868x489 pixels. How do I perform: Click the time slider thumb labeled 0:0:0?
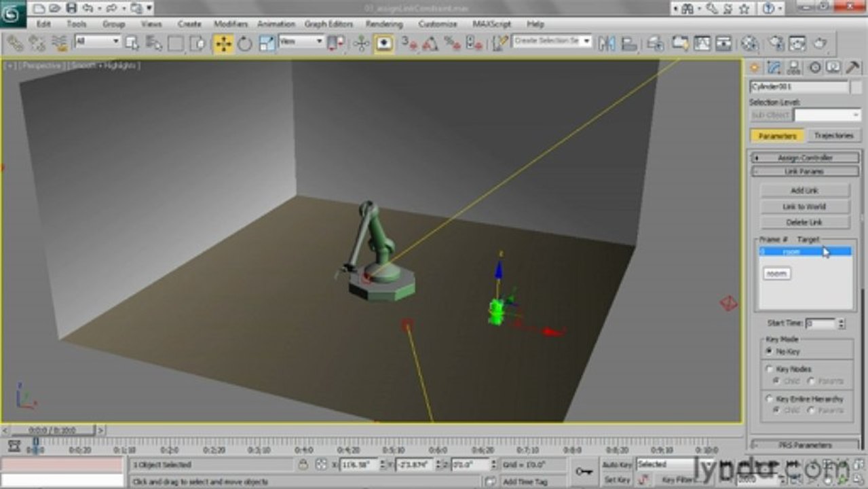(52, 431)
